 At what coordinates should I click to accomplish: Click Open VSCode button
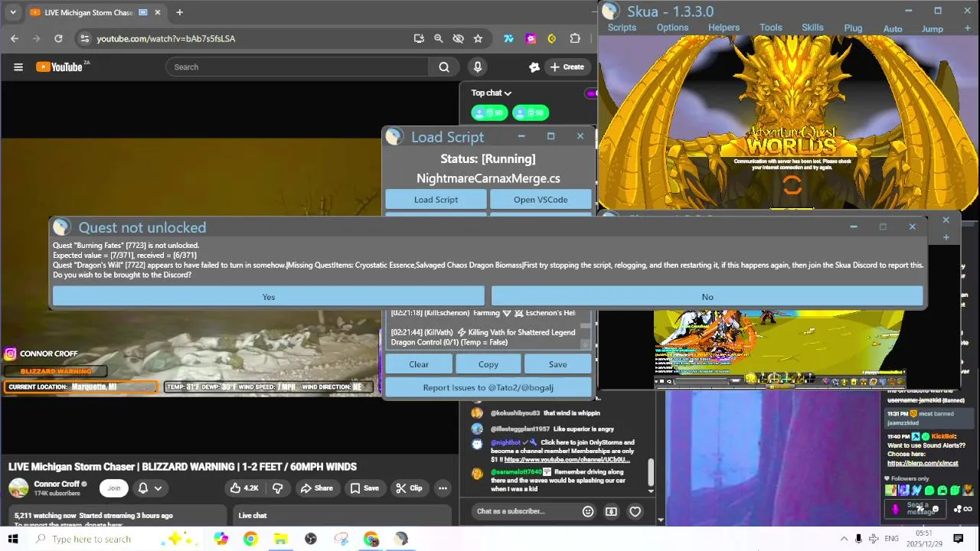pos(541,200)
